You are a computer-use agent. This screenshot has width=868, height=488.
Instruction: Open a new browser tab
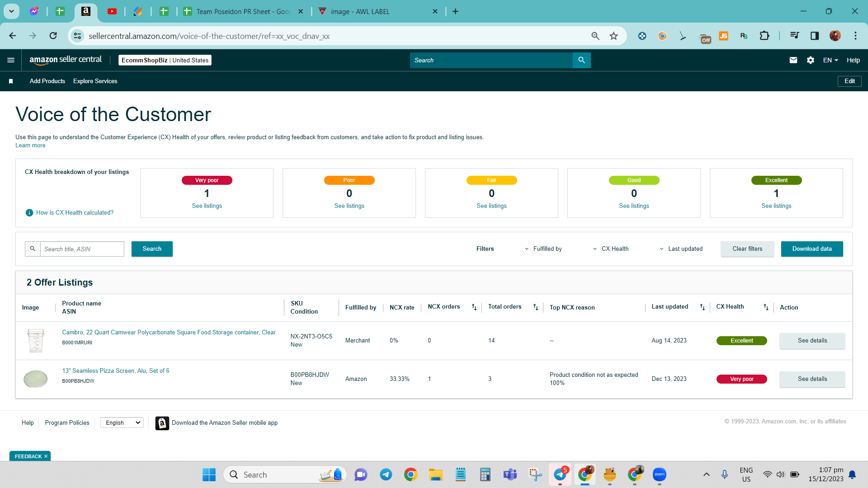(455, 11)
